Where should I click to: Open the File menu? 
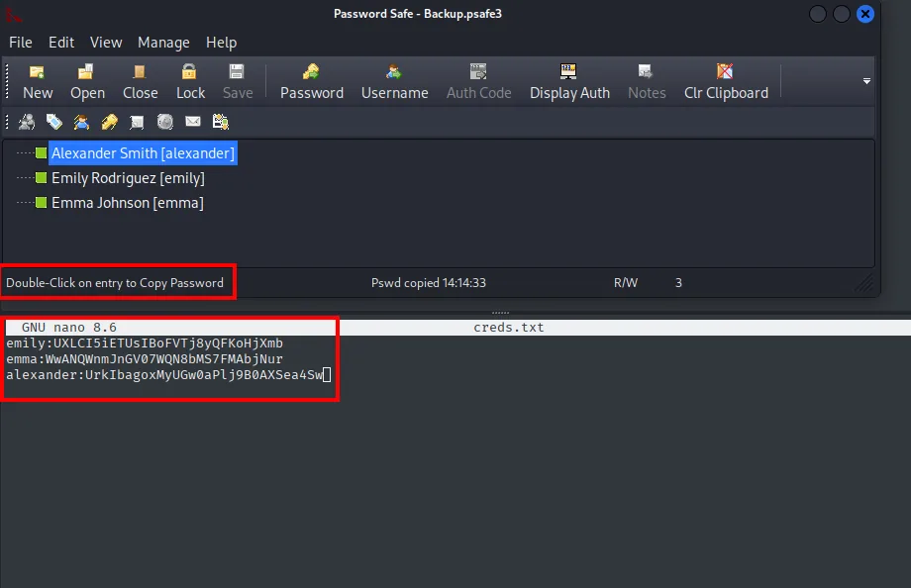click(x=21, y=43)
